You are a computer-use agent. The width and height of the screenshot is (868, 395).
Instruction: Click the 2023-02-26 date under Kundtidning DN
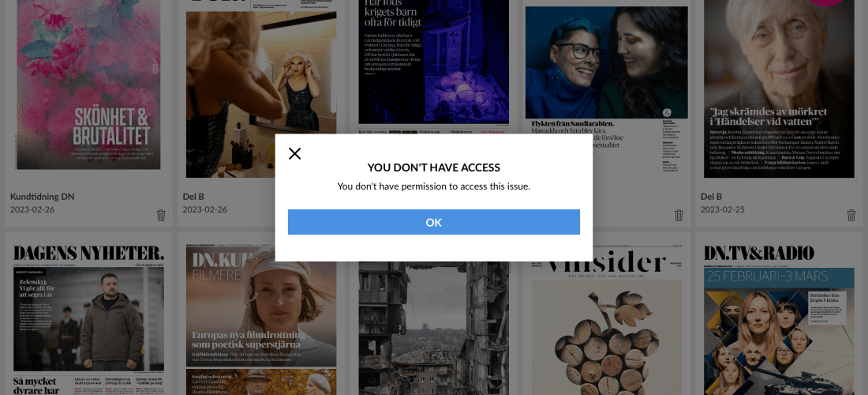(x=32, y=210)
